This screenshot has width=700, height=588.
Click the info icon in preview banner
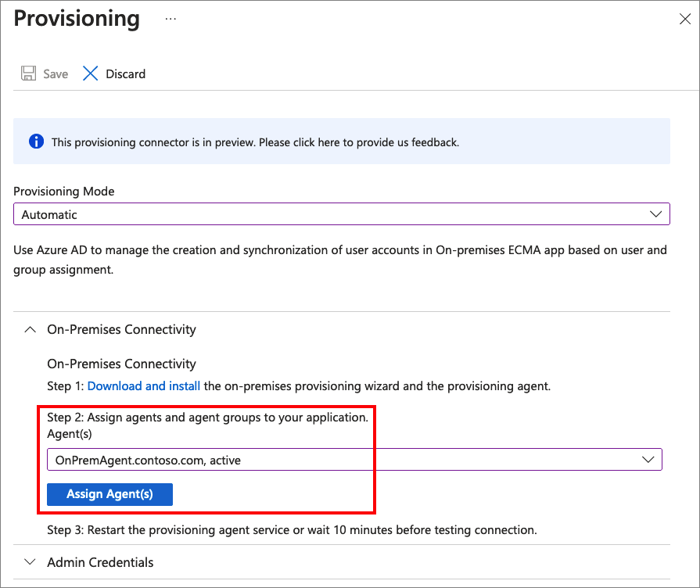pyautogui.click(x=36, y=142)
